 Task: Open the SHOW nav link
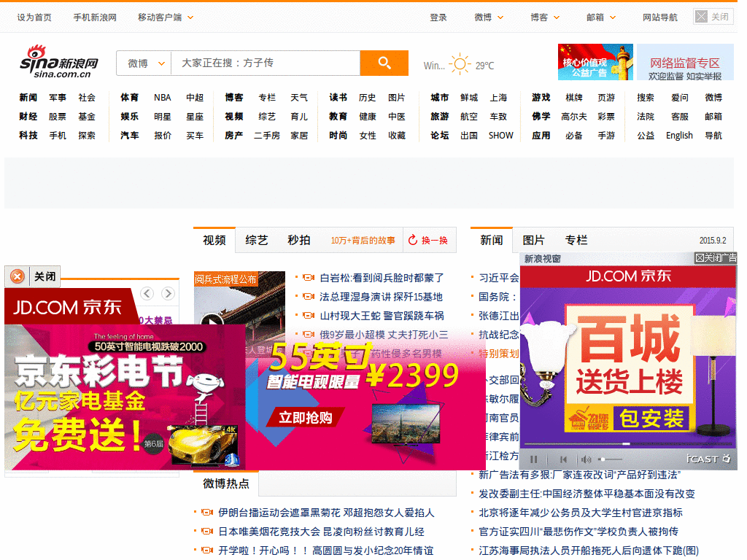500,135
